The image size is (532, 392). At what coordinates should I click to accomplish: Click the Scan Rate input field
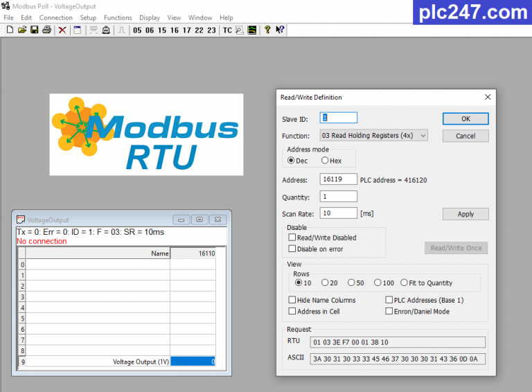pyautogui.click(x=338, y=213)
